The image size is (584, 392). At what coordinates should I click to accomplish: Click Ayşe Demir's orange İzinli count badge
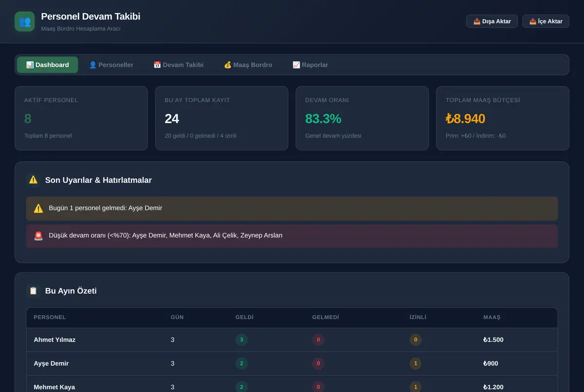tap(415, 363)
